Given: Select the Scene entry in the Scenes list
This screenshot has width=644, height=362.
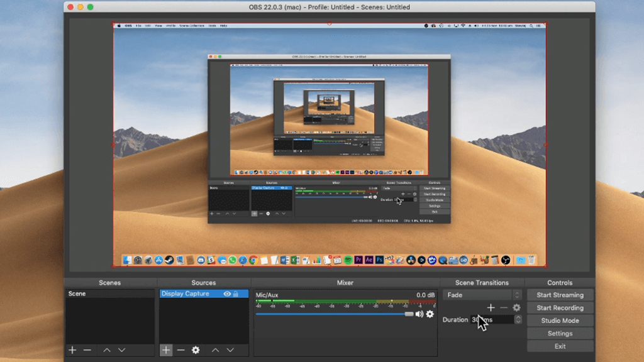Looking at the screenshot, I should [110, 294].
